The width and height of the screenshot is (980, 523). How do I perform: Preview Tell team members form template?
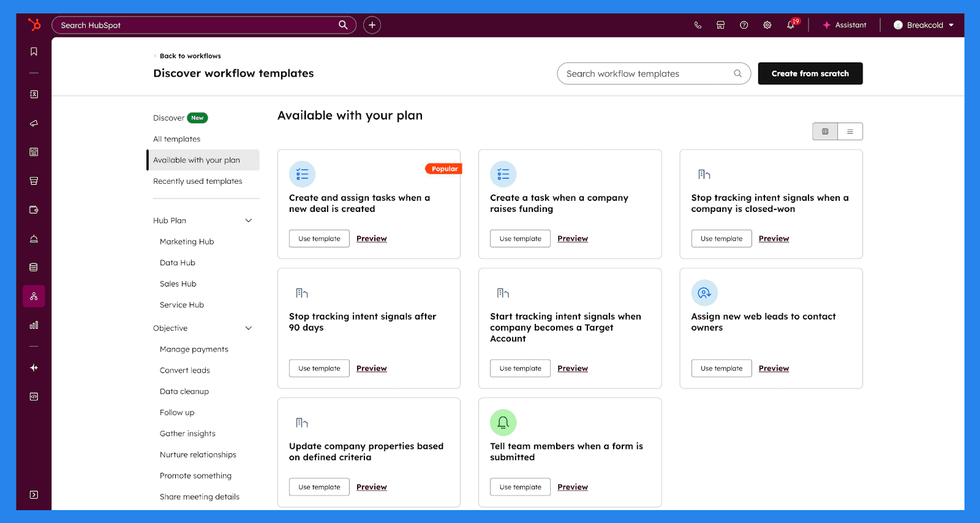coord(573,487)
